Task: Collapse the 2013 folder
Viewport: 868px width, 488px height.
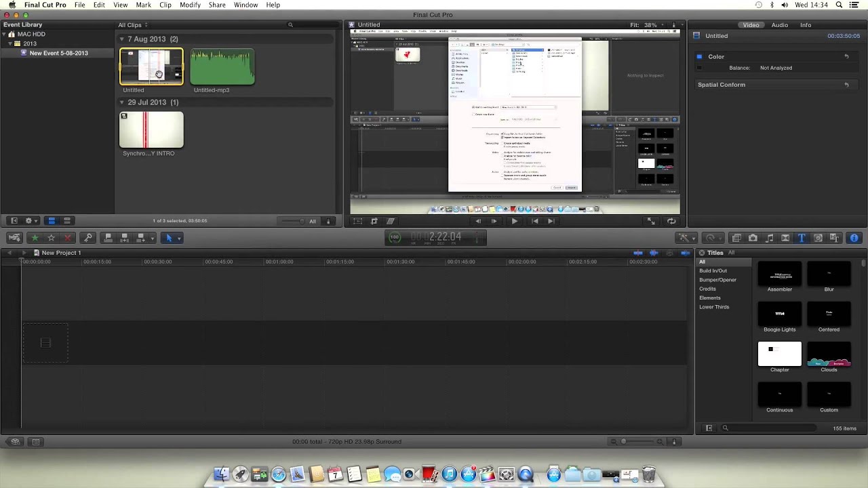Action: coord(10,43)
